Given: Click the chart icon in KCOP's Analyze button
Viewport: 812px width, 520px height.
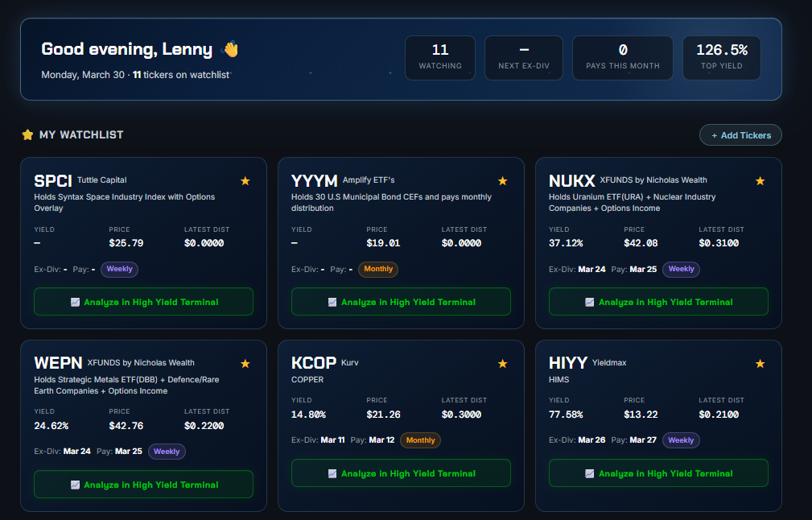Looking at the screenshot, I should [332, 473].
